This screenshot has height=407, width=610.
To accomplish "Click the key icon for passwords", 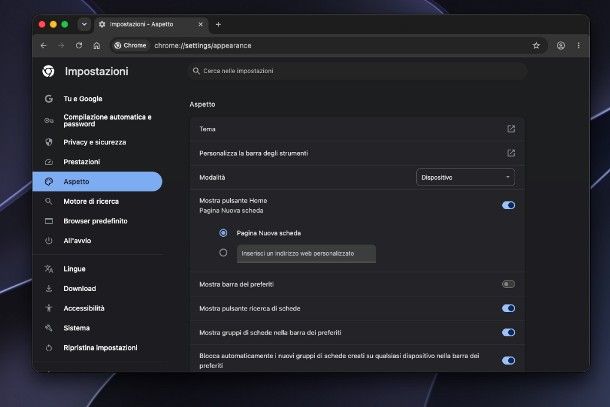I will (49, 121).
